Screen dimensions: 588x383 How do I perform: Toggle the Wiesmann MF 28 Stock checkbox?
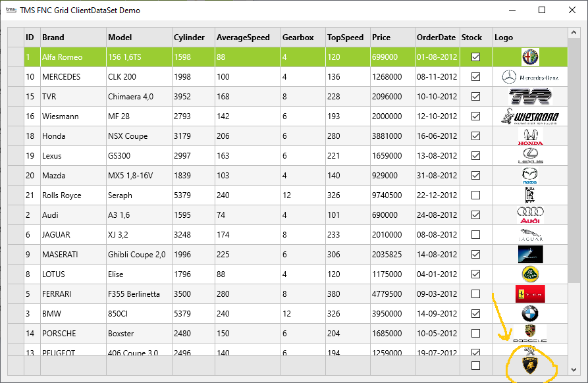click(475, 116)
